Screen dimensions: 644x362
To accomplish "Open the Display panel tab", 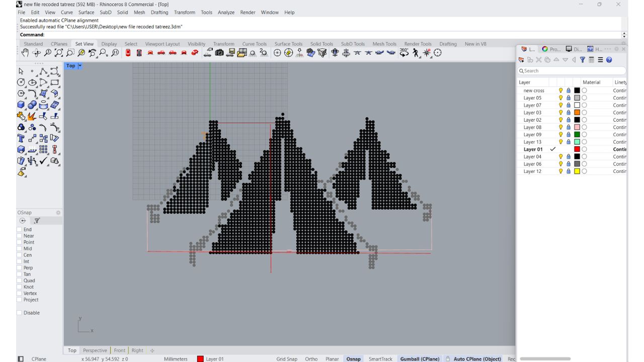I will (573, 49).
